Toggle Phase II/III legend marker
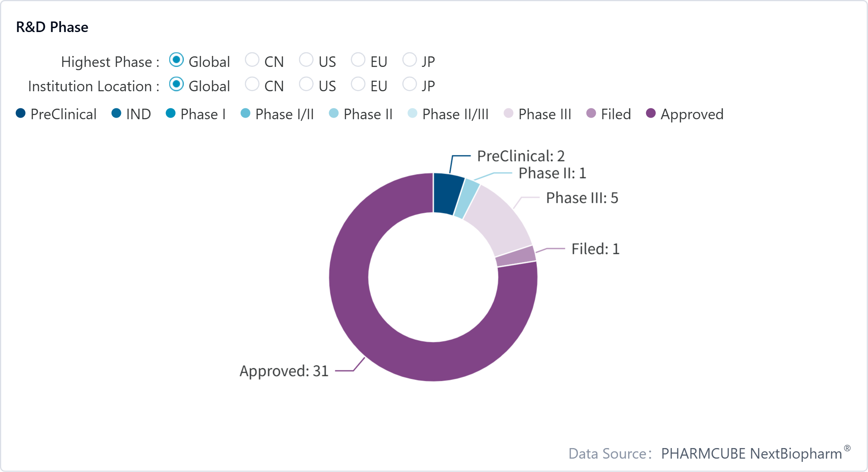Image resolution: width=868 pixels, height=472 pixels. point(412,114)
